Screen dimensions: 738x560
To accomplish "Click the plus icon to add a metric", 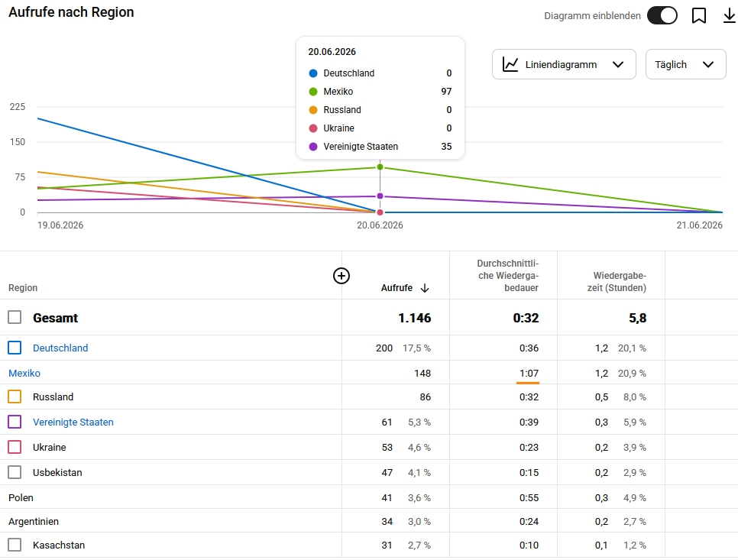I will (341, 276).
